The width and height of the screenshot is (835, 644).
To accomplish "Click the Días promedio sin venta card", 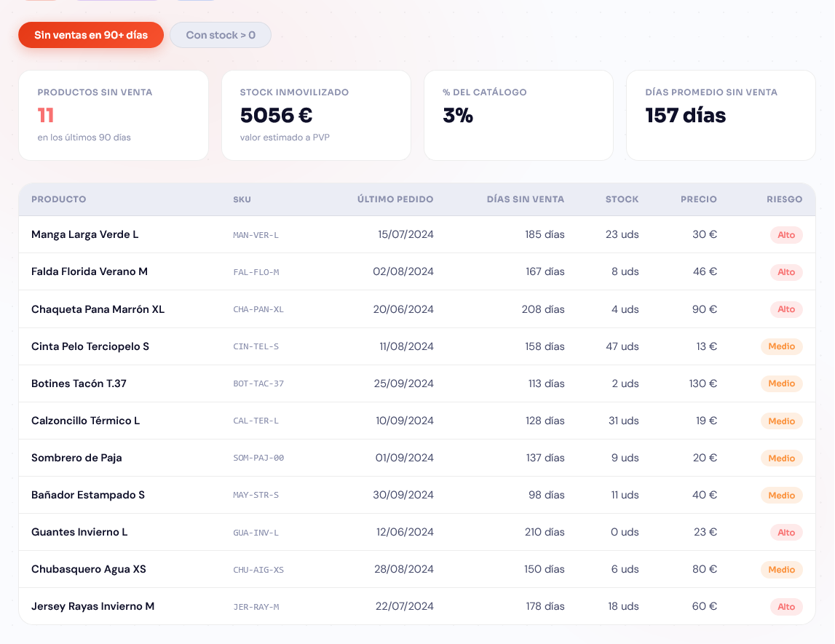I will pyautogui.click(x=721, y=115).
